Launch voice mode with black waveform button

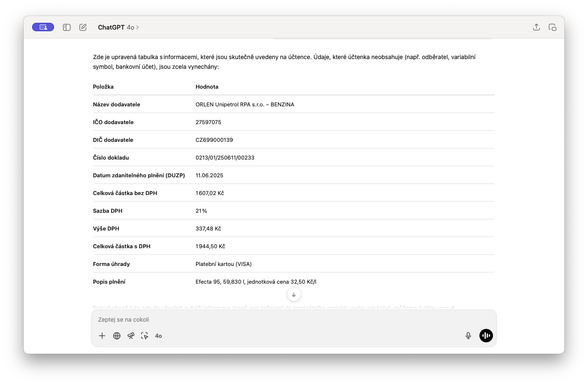pyautogui.click(x=486, y=336)
